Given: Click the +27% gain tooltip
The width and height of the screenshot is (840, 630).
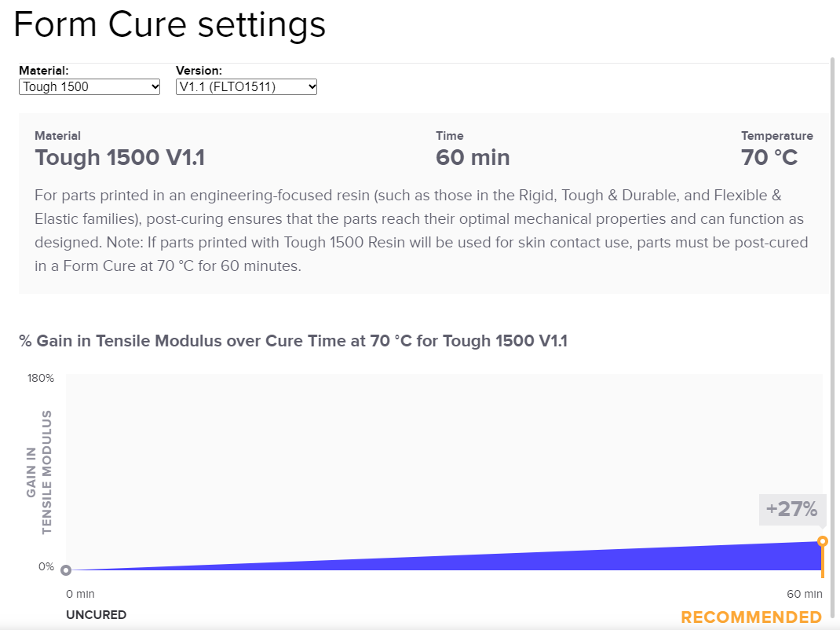Looking at the screenshot, I should pos(792,509).
